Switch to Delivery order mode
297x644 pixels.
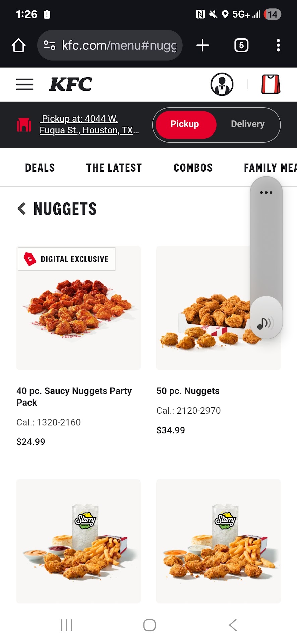click(x=248, y=124)
